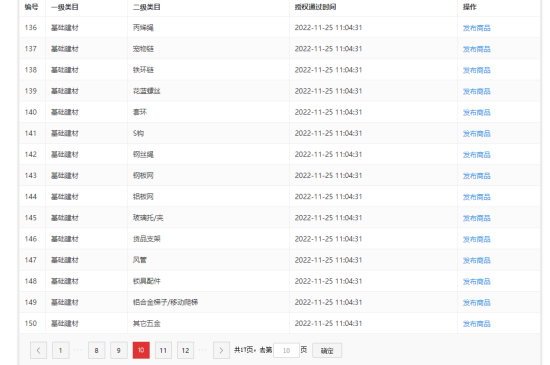
Task: Publish product for row 136
Action: (x=476, y=28)
